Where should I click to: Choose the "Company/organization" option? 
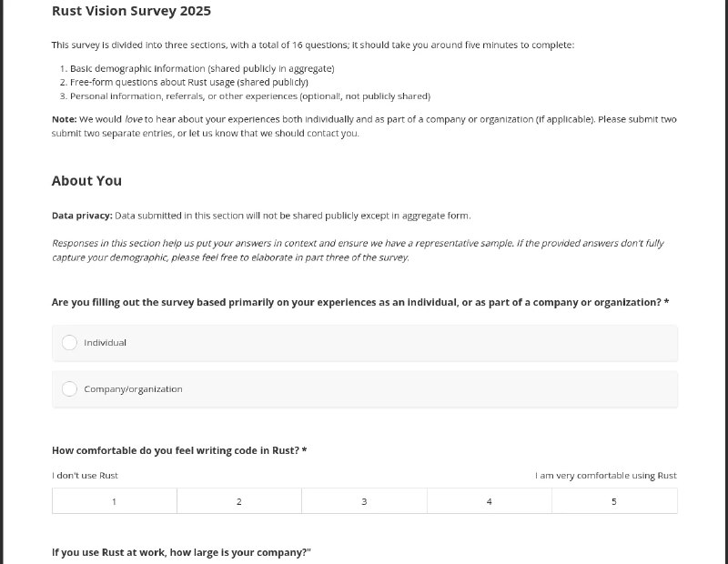(x=69, y=388)
